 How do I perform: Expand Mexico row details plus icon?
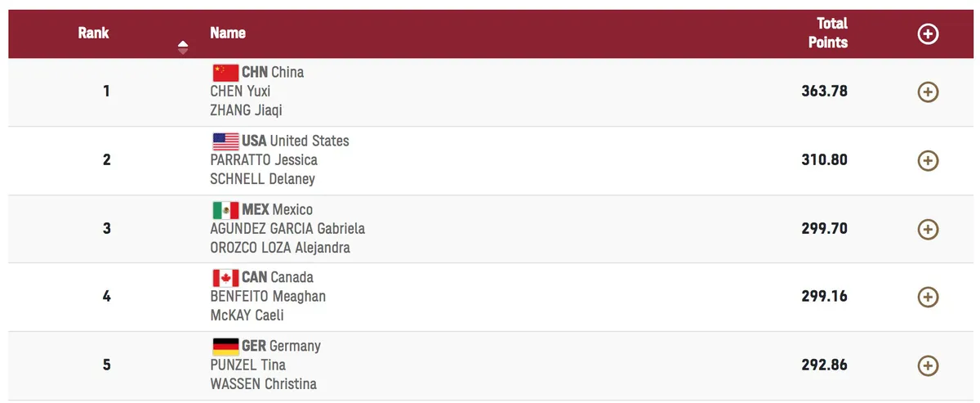point(928,229)
